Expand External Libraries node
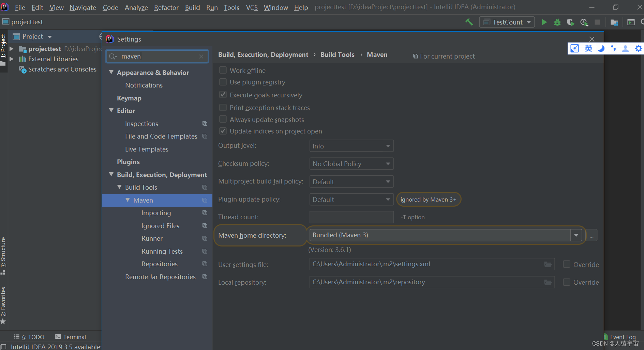This screenshot has height=350, width=644. pos(12,59)
